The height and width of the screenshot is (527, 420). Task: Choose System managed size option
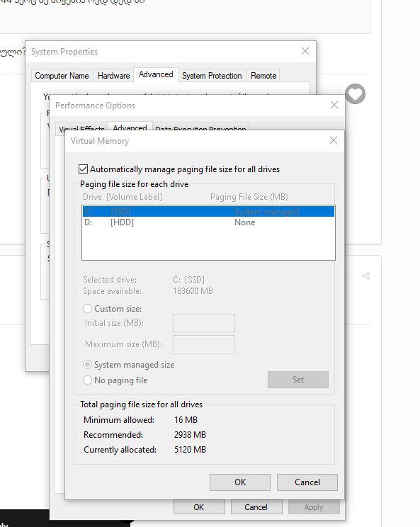point(87,365)
